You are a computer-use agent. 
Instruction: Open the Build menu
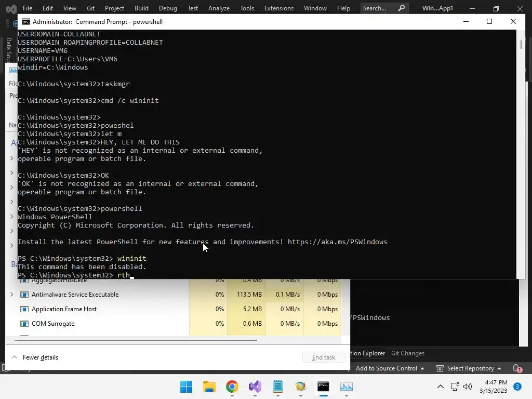click(x=141, y=8)
